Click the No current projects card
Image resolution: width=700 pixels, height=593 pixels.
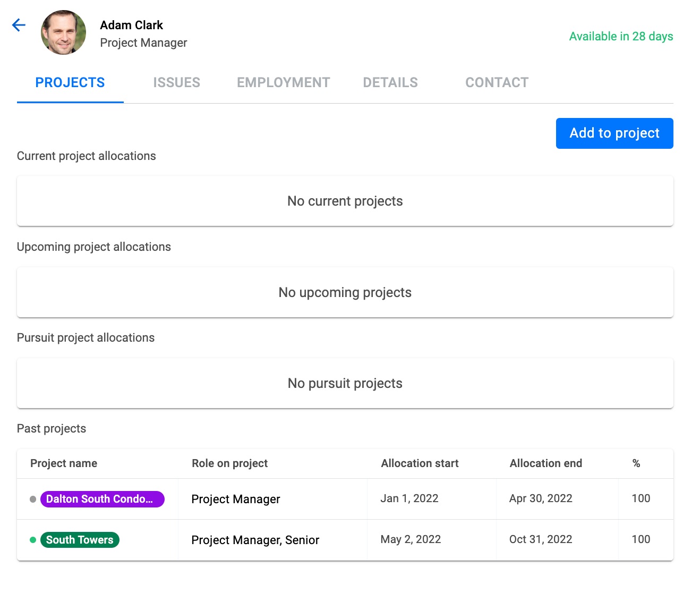[345, 201]
